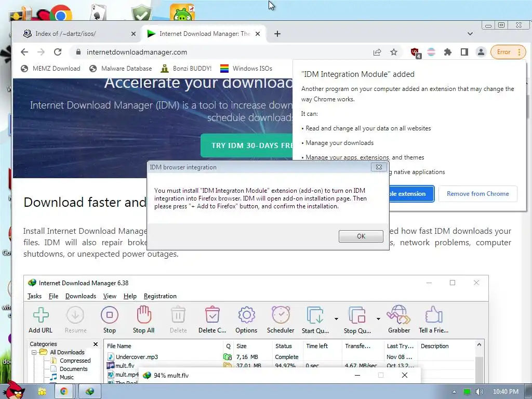This screenshot has width=532, height=399.
Task: Go back to the previous page
Action: [24, 52]
